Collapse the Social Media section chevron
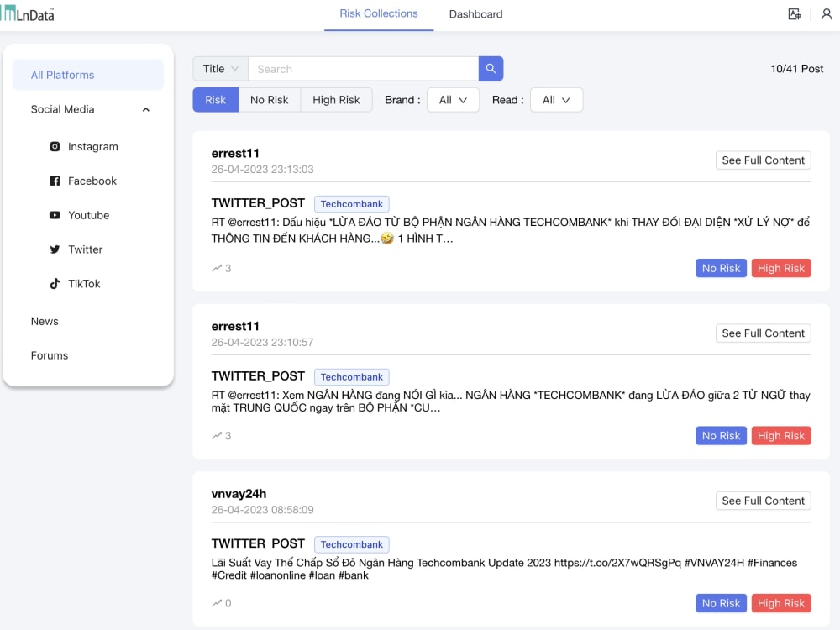 coord(145,109)
